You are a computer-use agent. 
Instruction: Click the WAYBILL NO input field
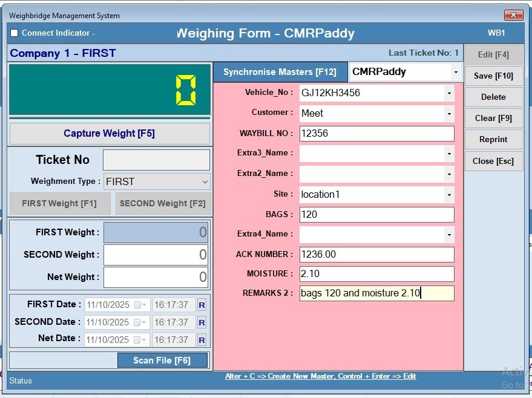click(376, 133)
